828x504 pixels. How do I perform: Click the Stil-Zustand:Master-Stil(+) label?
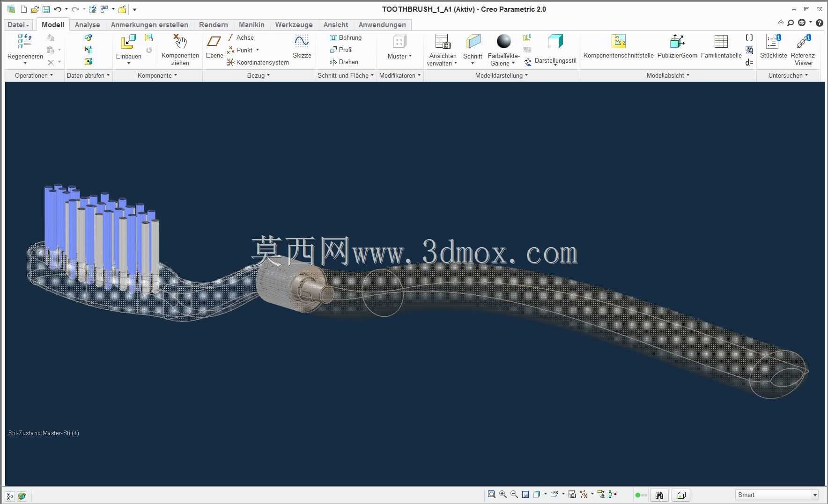pos(44,433)
